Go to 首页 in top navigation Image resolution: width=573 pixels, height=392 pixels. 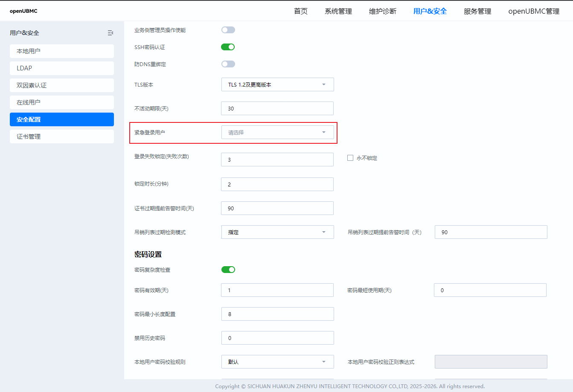pyautogui.click(x=301, y=11)
